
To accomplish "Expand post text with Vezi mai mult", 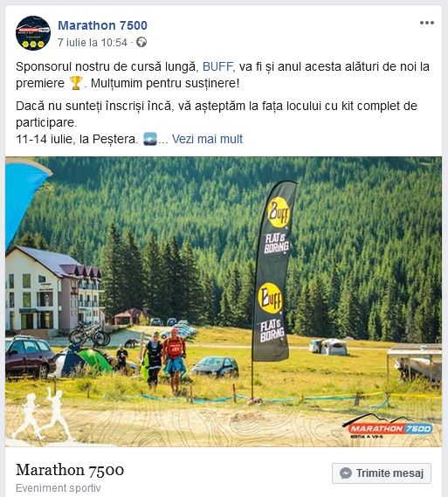I will (x=207, y=139).
